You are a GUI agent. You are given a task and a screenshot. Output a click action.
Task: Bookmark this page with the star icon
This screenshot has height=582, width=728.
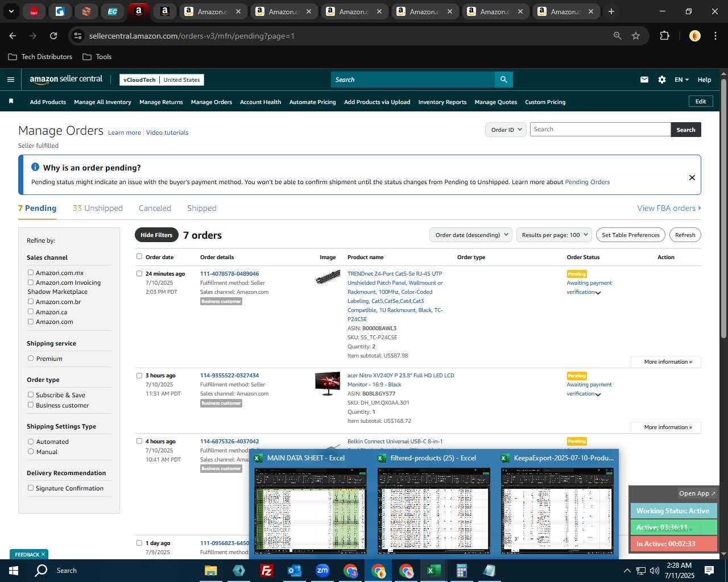pos(636,36)
